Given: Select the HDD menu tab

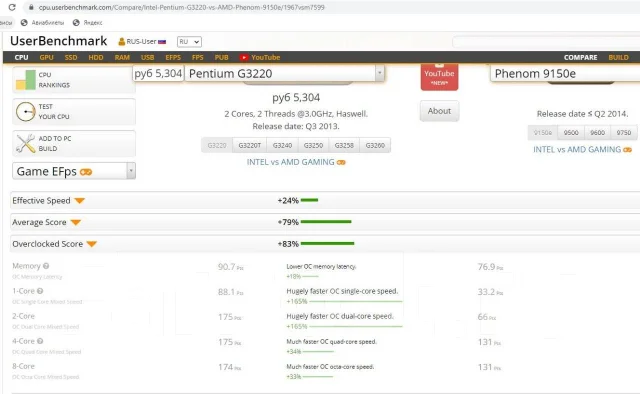Looking at the screenshot, I should point(96,58).
